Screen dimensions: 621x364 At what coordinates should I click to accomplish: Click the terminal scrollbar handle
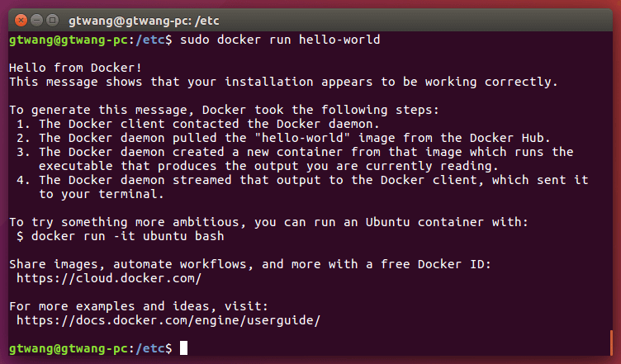(x=611, y=343)
